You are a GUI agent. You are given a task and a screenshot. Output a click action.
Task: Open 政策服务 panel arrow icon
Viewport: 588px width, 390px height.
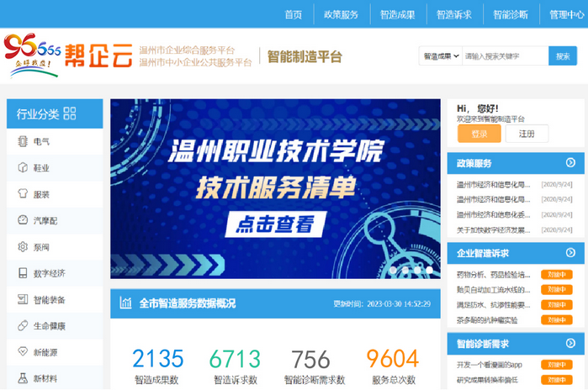(x=570, y=162)
